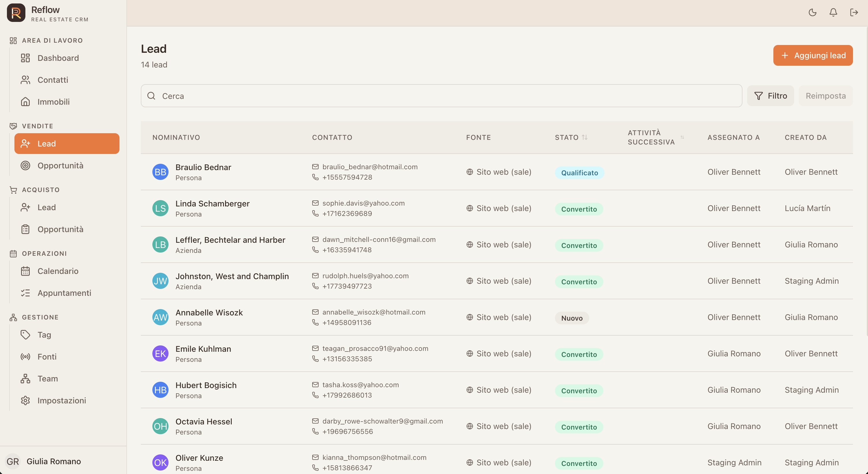Click the Nuovo status badge
The image size is (868, 474).
[x=572, y=318]
